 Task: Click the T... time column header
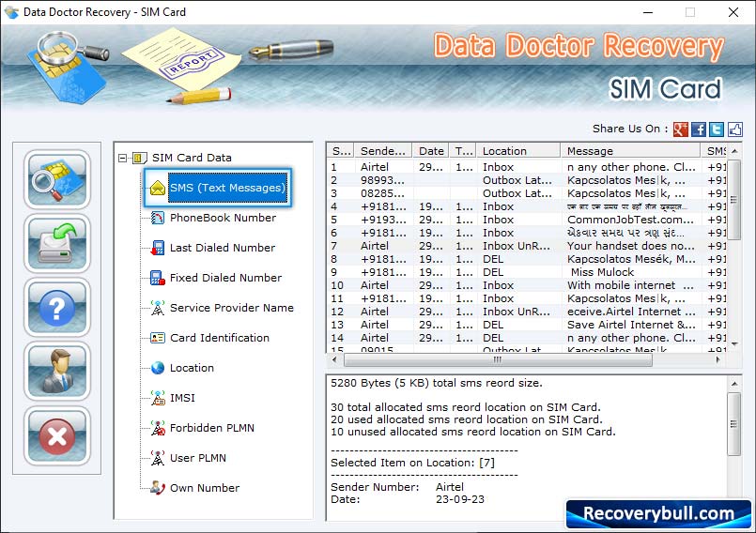pyautogui.click(x=463, y=151)
